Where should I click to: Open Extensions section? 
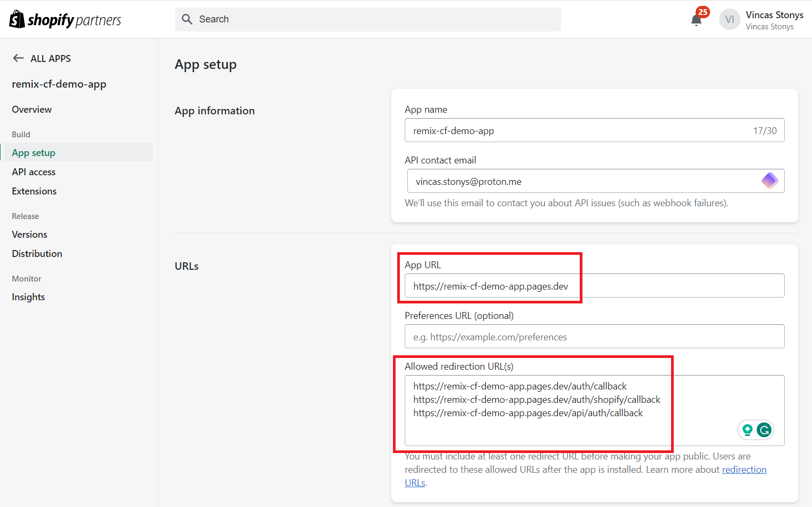[34, 191]
